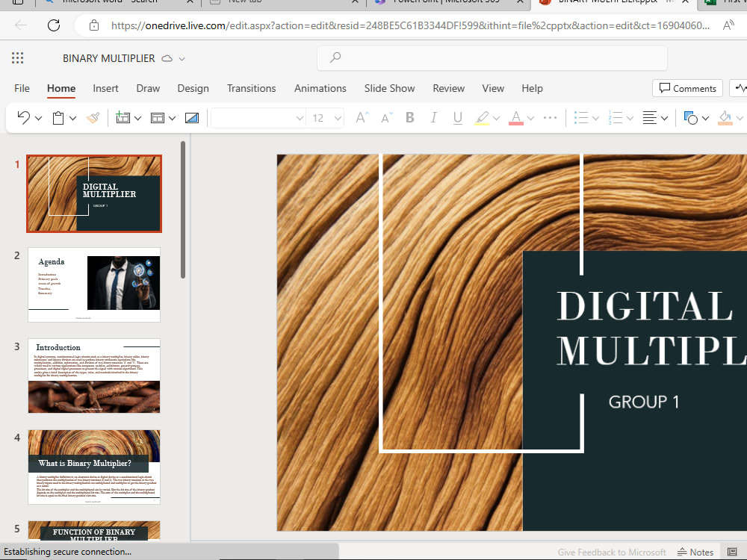The image size is (747, 560).
Task: Increase font size with larger A icon
Action: pyautogui.click(x=362, y=118)
